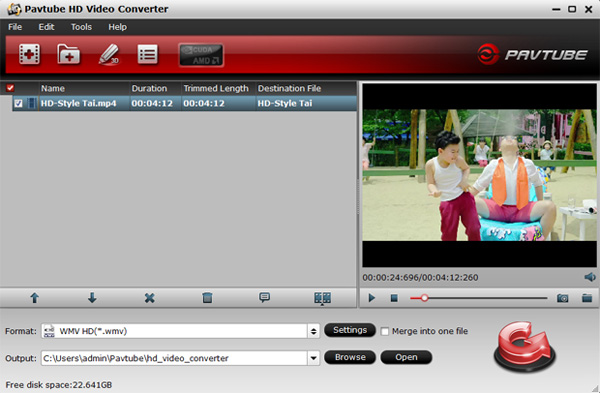Image resolution: width=600 pixels, height=393 pixels.
Task: Click the Output path text field
Action: [174, 359]
